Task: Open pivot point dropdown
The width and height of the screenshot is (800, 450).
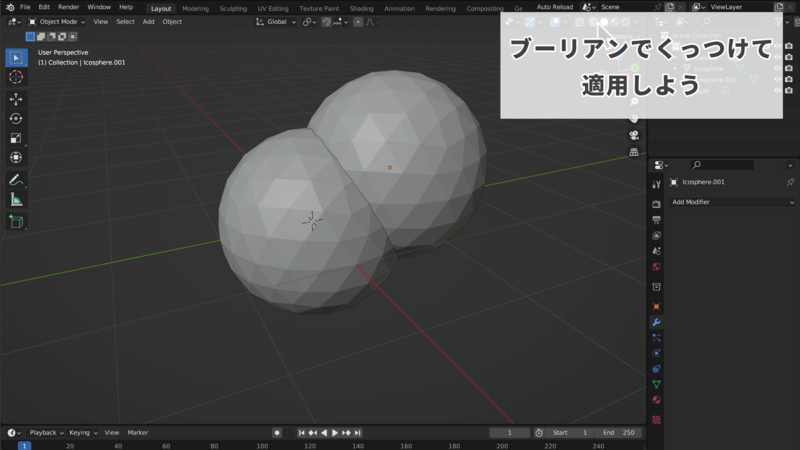Action: click(x=309, y=22)
